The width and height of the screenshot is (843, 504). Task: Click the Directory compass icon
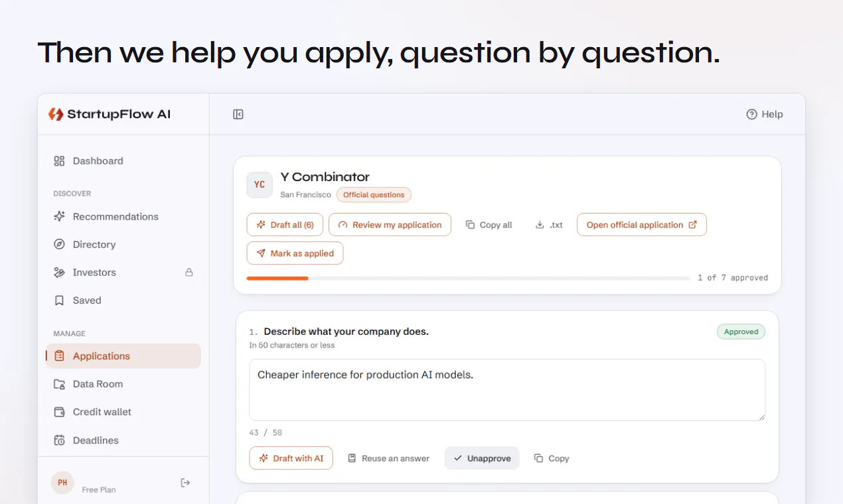click(x=59, y=245)
